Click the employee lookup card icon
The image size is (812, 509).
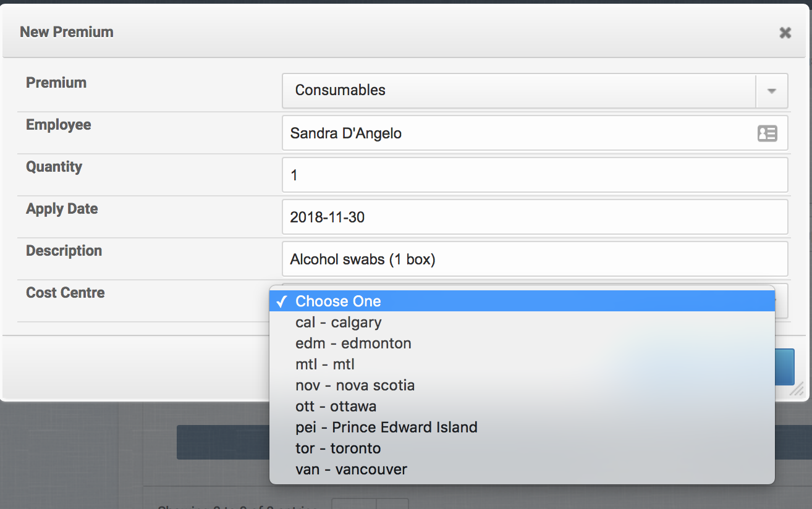click(767, 133)
